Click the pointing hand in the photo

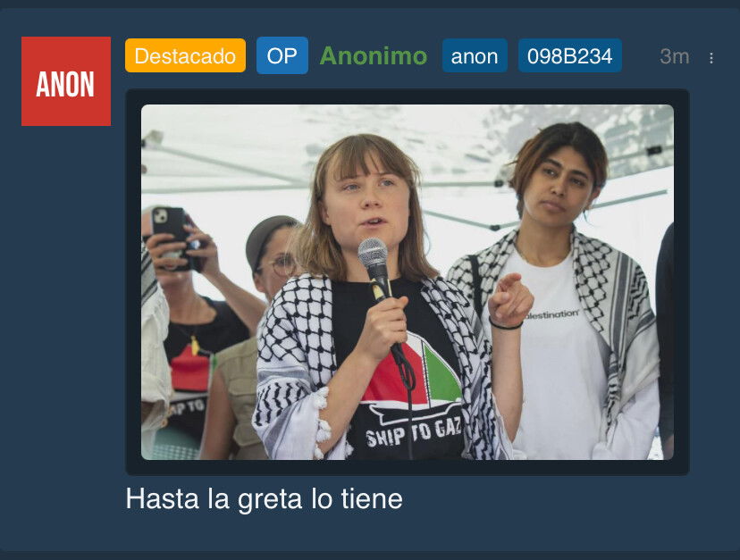click(x=509, y=300)
